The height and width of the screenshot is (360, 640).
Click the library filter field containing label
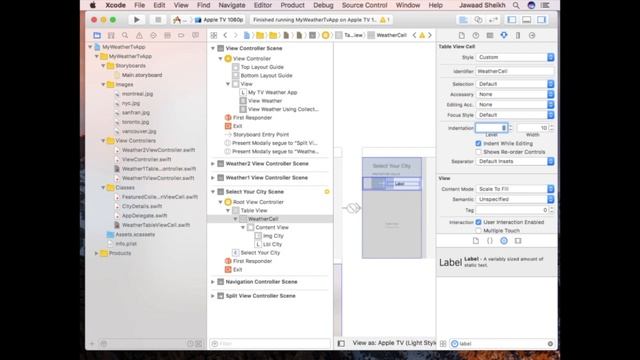tap(503, 344)
